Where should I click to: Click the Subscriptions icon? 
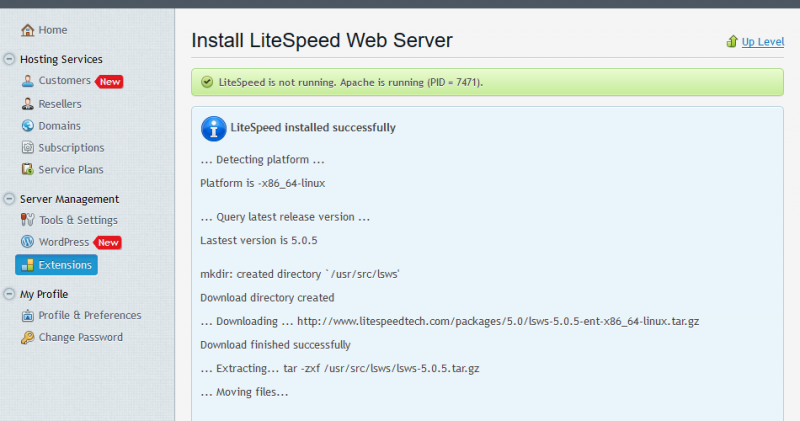(28, 147)
